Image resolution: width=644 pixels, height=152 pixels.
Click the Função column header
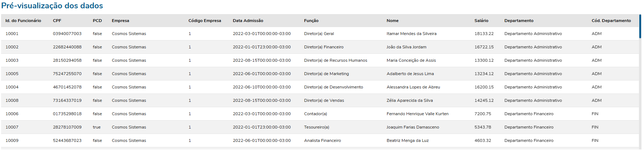pyautogui.click(x=311, y=21)
